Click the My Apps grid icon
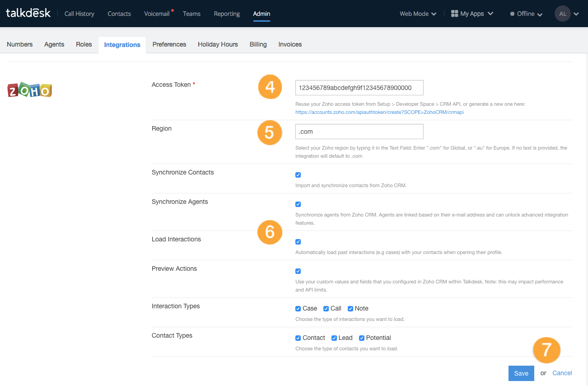 pos(455,14)
